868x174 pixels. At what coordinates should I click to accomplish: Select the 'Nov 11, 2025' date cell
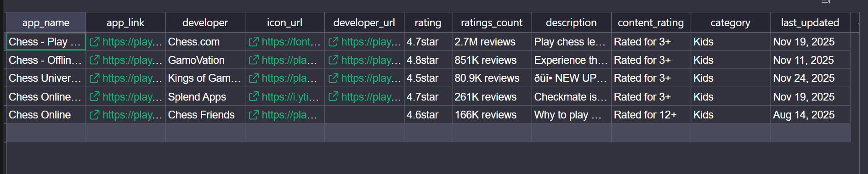pos(810,60)
